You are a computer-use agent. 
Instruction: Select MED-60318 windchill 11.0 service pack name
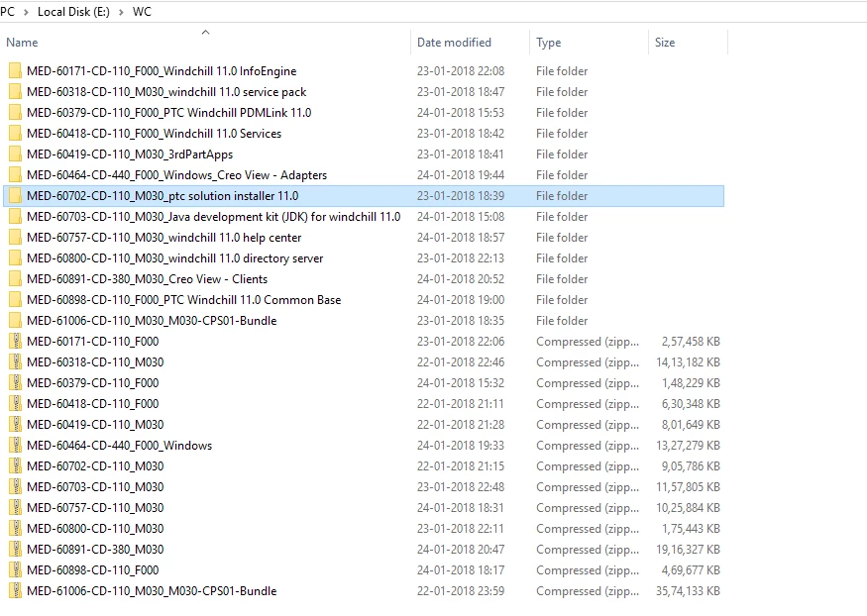(166, 92)
